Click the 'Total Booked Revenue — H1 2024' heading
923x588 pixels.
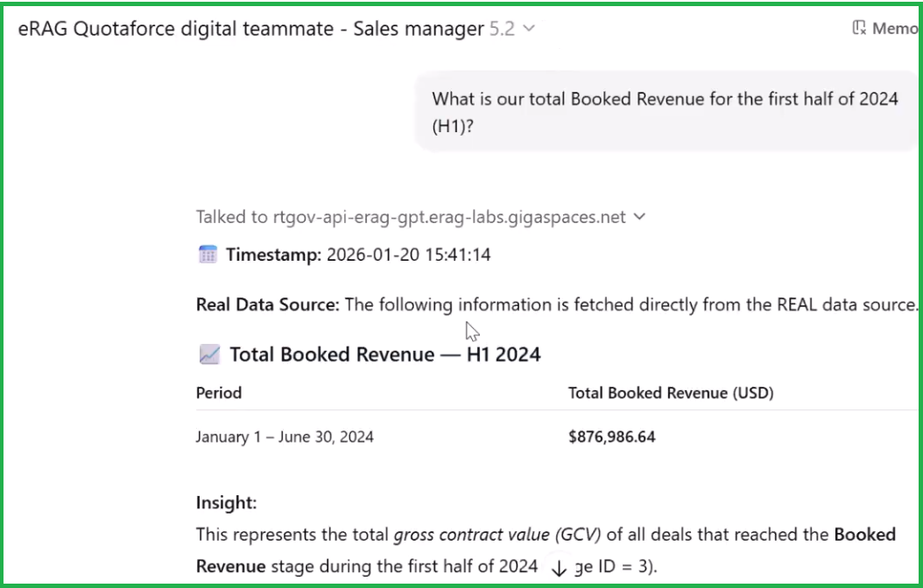click(x=385, y=354)
